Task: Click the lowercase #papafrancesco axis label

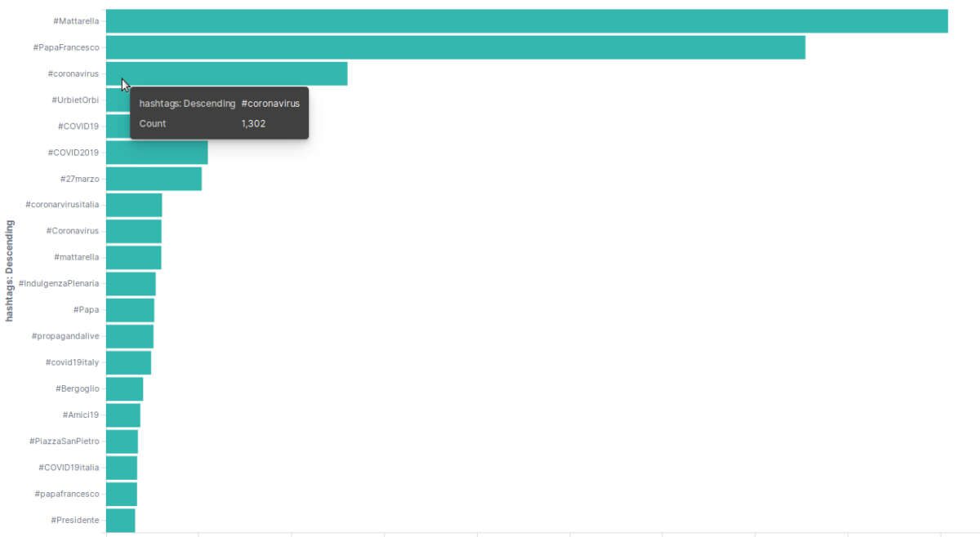Action: [67, 494]
